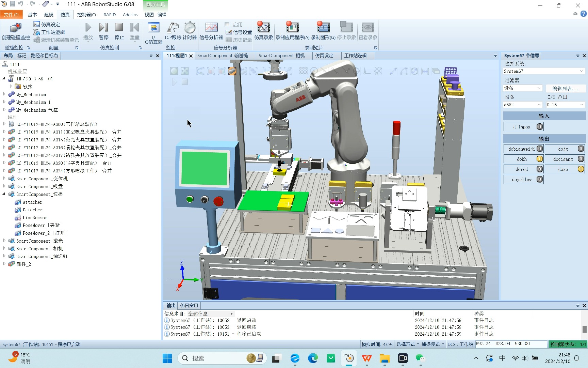Switch to the RAPID ribbon tab
Image resolution: width=588 pixels, height=368 pixels.
tap(110, 15)
